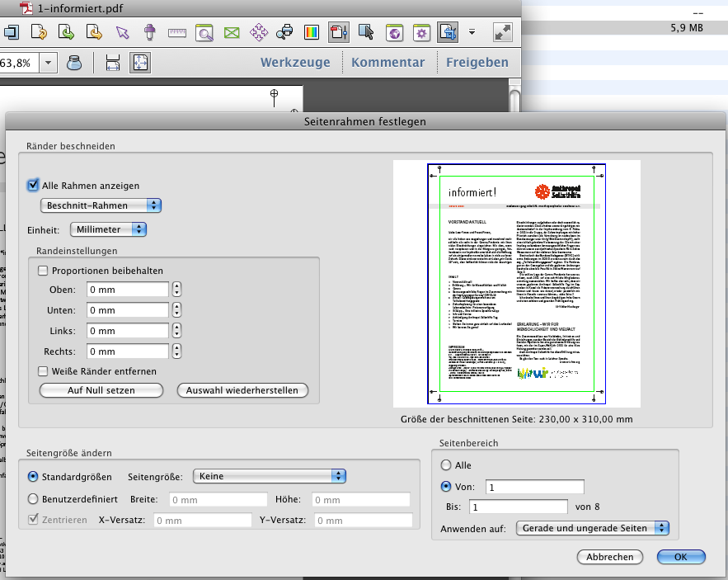Confirm with the OK button

pyautogui.click(x=681, y=557)
